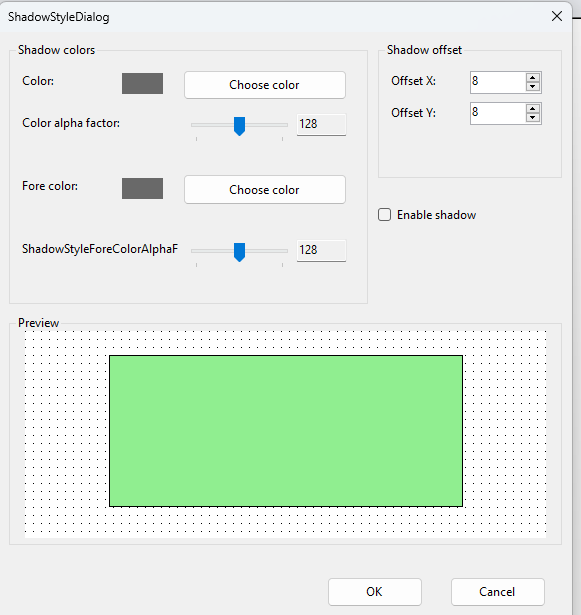Click the ShadowStyleForeColorAlphaF slider thumb
The image size is (581, 615).
[x=239, y=252]
